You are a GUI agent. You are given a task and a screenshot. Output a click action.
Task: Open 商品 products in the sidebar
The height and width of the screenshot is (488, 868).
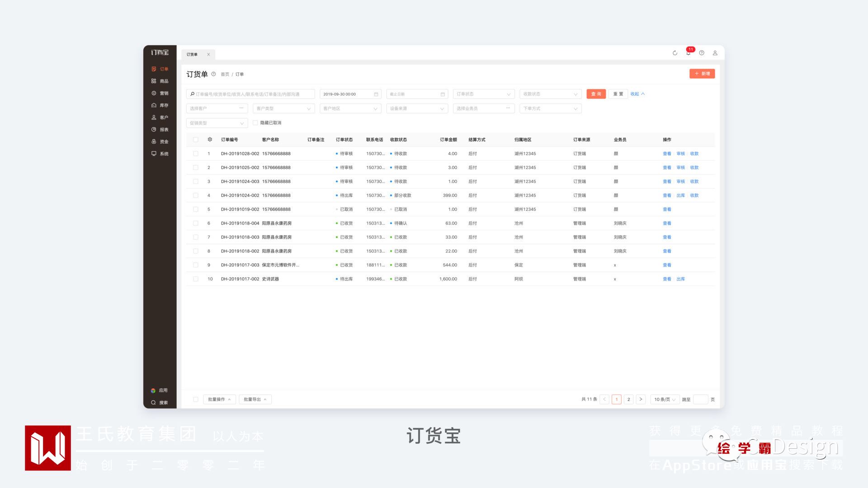tap(160, 81)
